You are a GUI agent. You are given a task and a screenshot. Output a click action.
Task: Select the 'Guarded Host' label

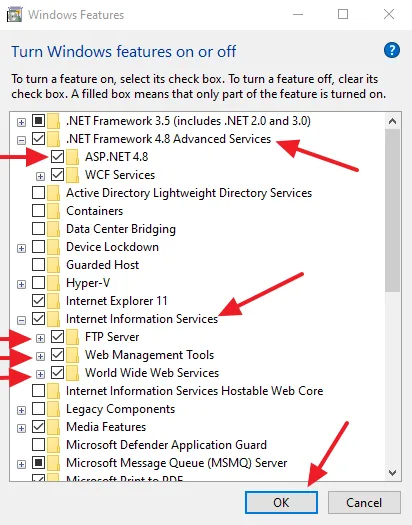[x=102, y=265]
